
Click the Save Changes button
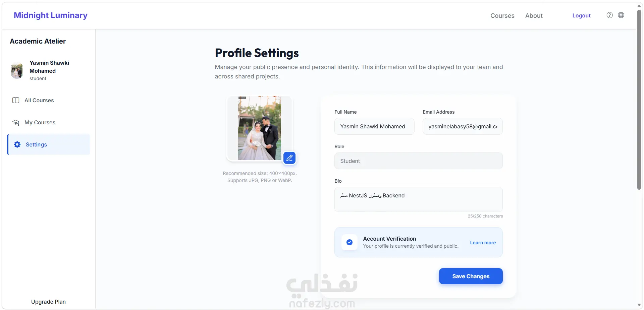[x=471, y=276]
